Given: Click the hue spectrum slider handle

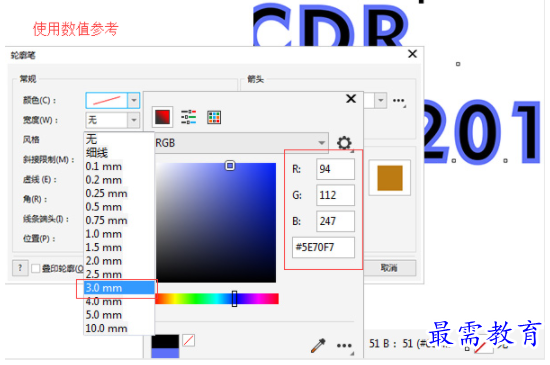Looking at the screenshot, I should click(x=234, y=299).
